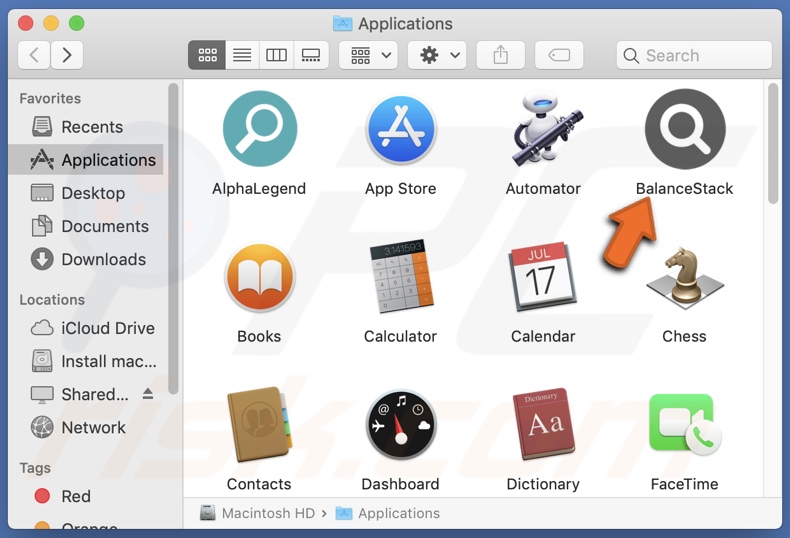790x538 pixels.
Task: Click the sidebar vertical scrollbar
Action: [x=173, y=238]
